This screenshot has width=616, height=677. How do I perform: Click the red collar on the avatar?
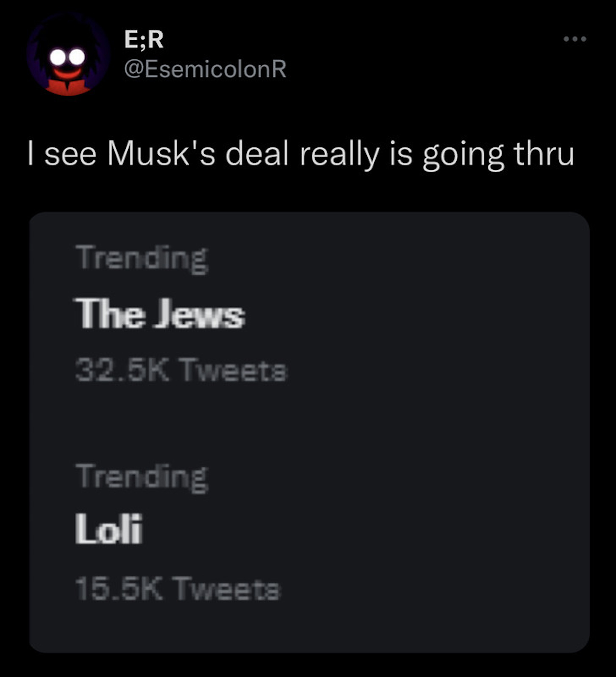[68, 87]
